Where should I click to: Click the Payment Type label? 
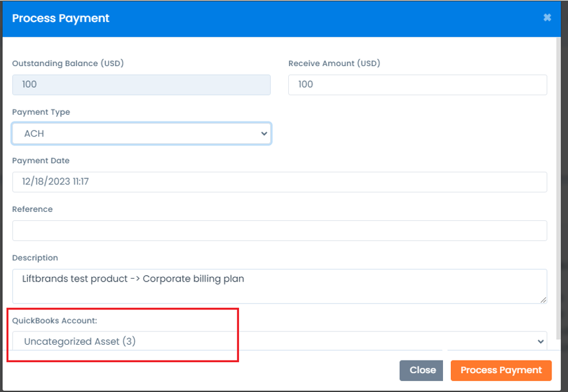pos(41,112)
